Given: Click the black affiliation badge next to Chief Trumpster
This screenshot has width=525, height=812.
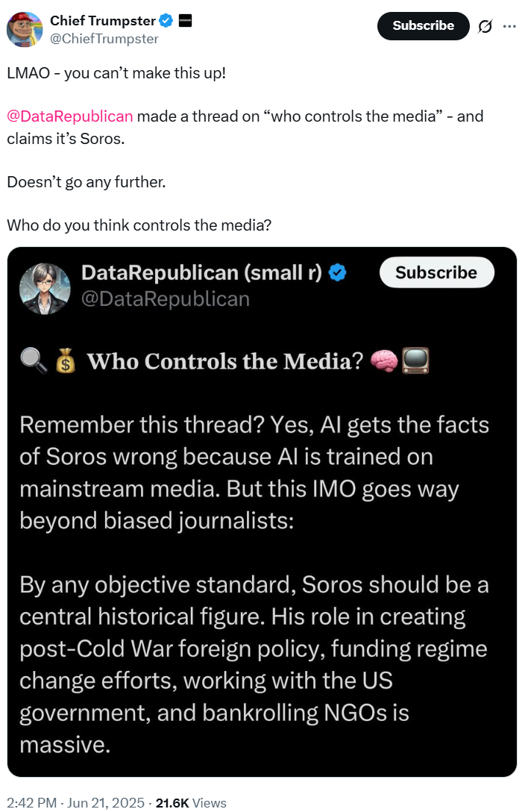Looking at the screenshot, I should coord(186,21).
